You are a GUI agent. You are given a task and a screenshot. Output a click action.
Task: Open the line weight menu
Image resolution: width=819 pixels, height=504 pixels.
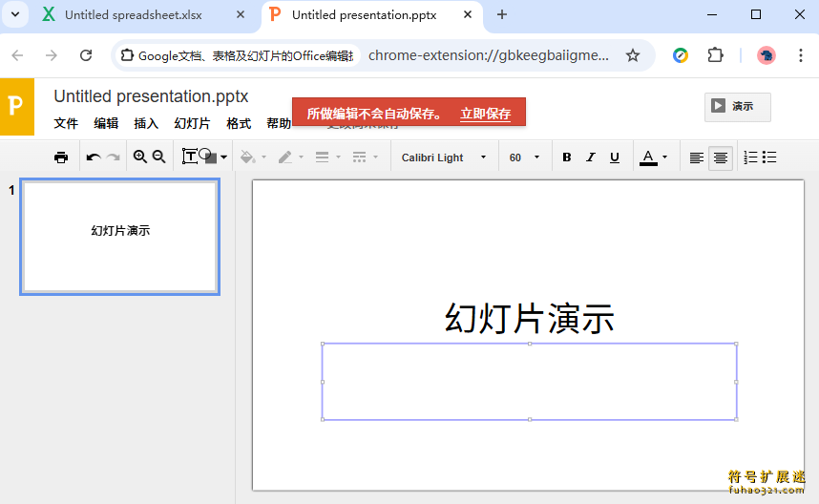323,157
